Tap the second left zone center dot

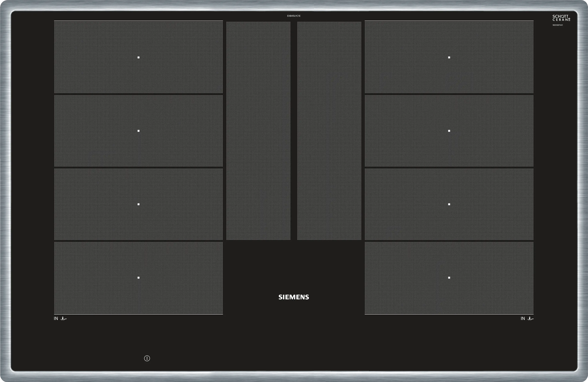[138, 131]
